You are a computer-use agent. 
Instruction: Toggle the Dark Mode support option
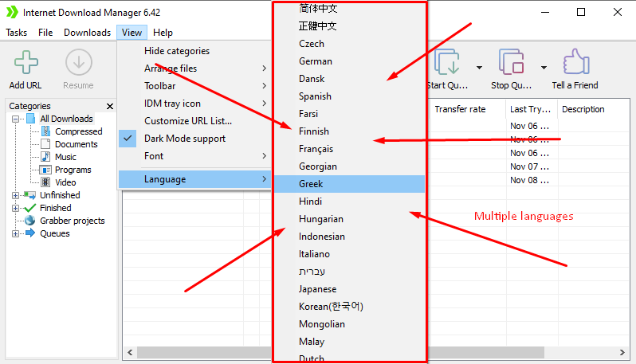click(x=194, y=139)
